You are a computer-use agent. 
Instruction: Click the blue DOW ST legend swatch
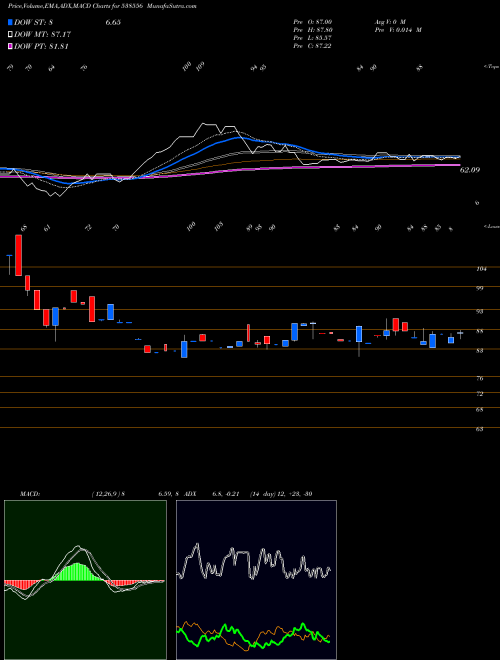11,22
